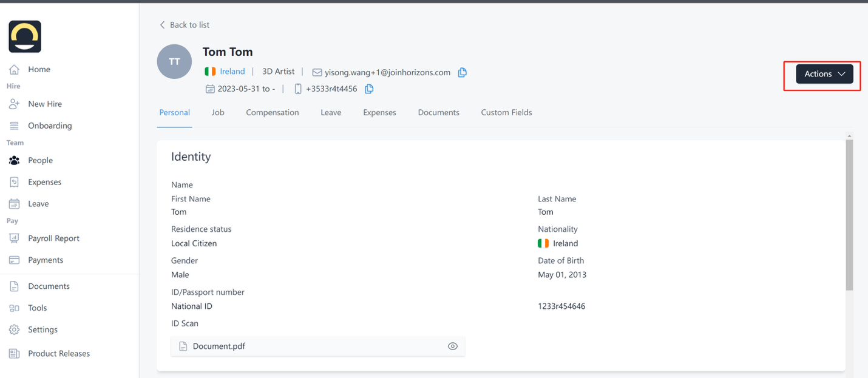Copy the employee phone number

pos(369,89)
